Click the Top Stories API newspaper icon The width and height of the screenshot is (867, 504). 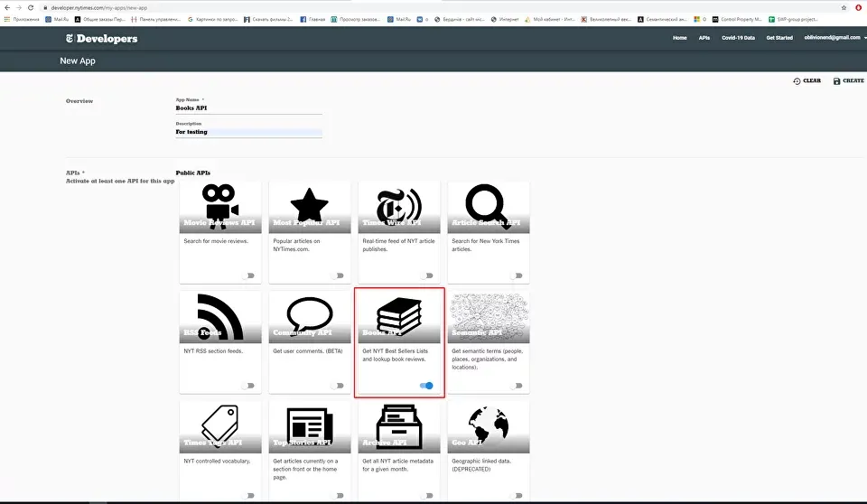pos(310,426)
